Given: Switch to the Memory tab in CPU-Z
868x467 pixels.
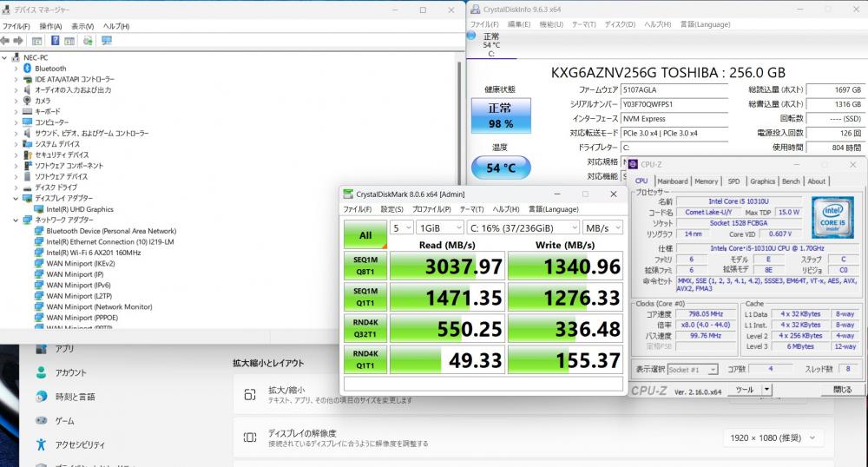Looking at the screenshot, I should 706,181.
